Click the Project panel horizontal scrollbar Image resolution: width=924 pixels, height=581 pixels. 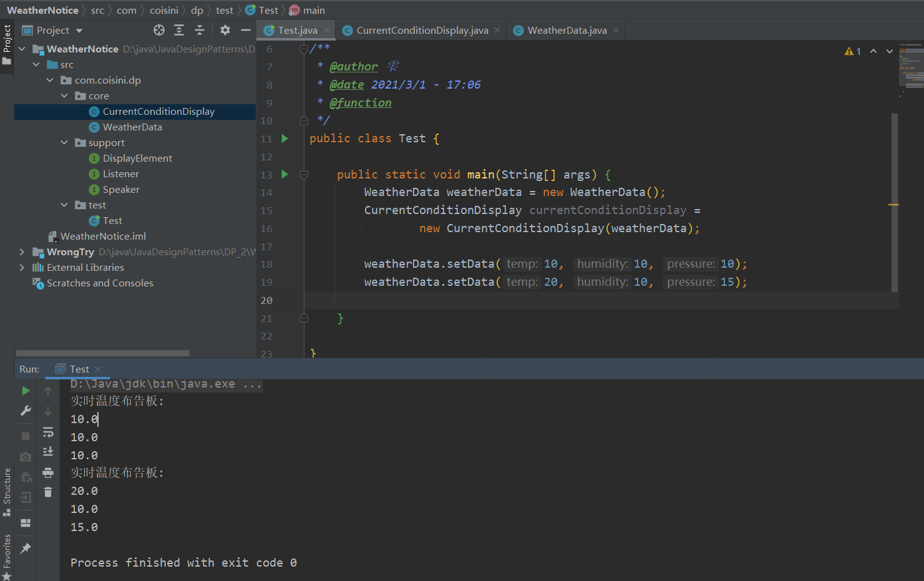[x=103, y=353]
